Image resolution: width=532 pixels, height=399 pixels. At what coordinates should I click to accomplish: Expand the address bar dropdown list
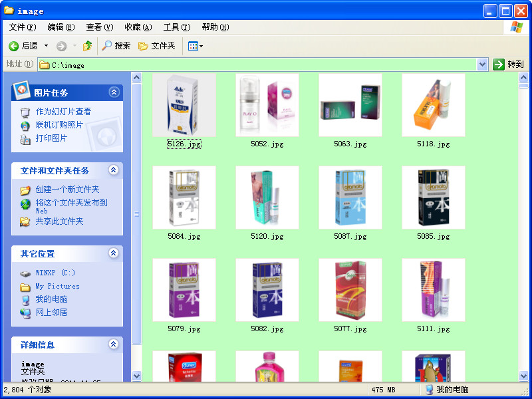483,65
